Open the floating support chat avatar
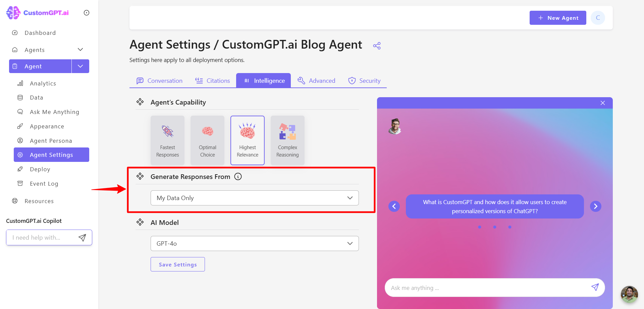Image resolution: width=644 pixels, height=309 pixels. [x=629, y=294]
